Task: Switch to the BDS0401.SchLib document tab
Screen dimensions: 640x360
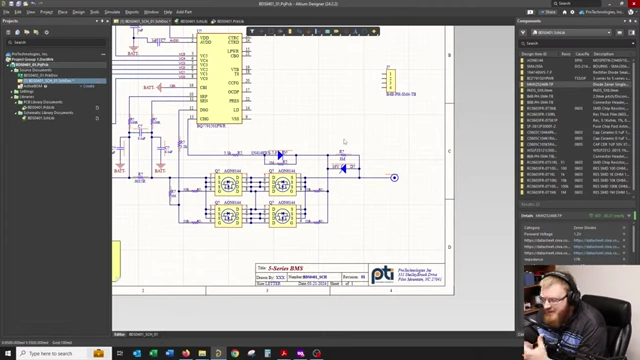Action: pyautogui.click(x=191, y=21)
